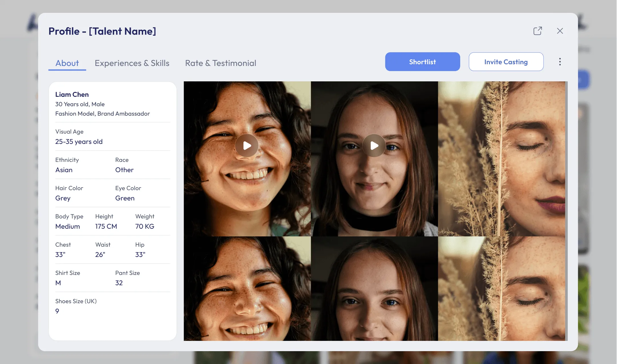Select the bottom-middle portrait photo
617x364 pixels.
tap(374, 289)
